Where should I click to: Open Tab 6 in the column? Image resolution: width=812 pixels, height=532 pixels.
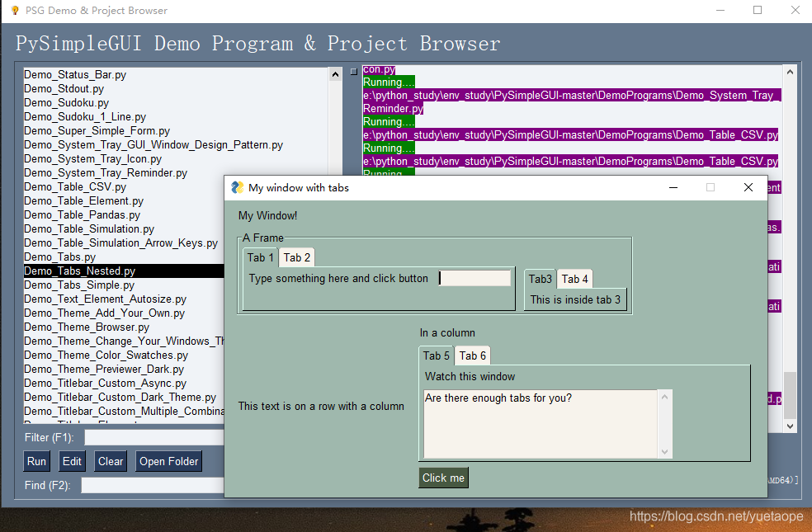pos(472,355)
